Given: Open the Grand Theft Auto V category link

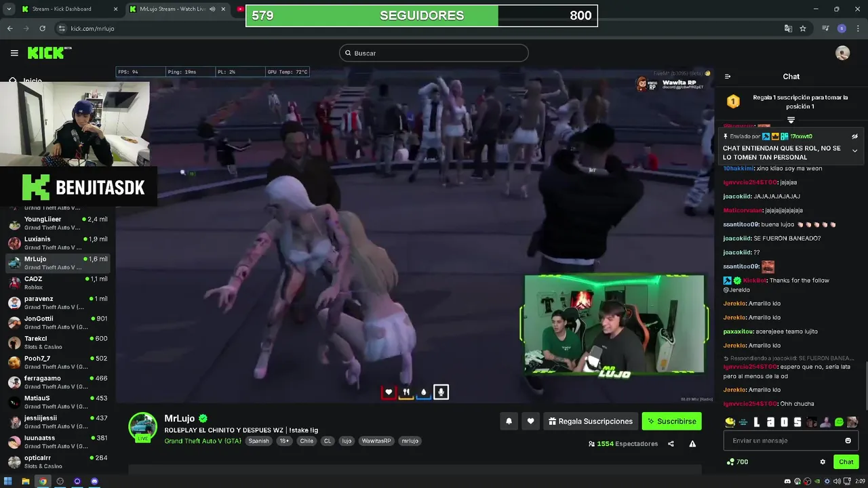Looking at the screenshot, I should click(x=203, y=441).
